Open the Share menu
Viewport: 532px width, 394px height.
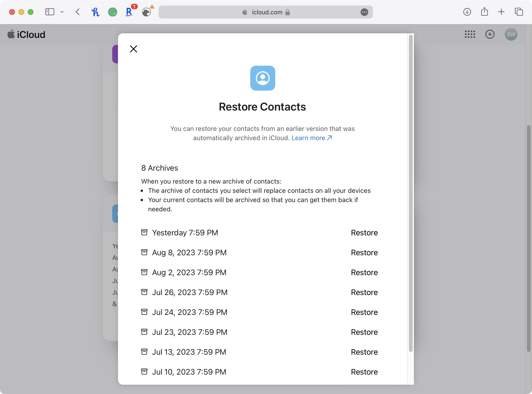(484, 12)
